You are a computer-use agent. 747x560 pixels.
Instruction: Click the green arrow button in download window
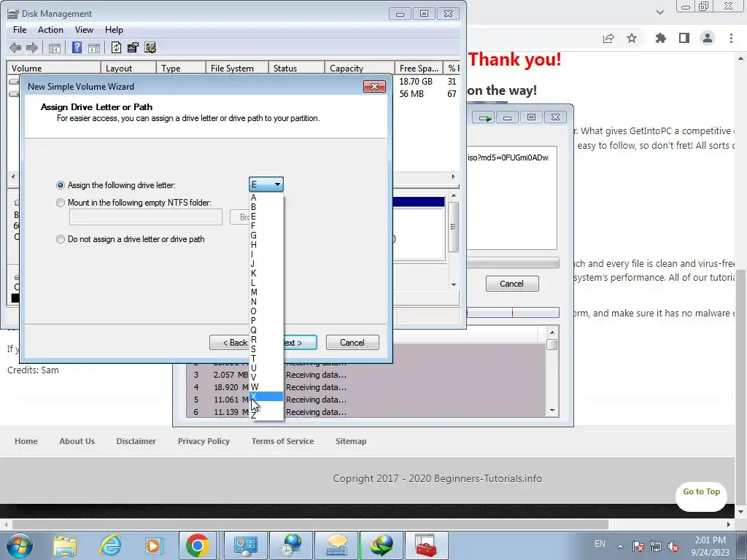click(485, 117)
